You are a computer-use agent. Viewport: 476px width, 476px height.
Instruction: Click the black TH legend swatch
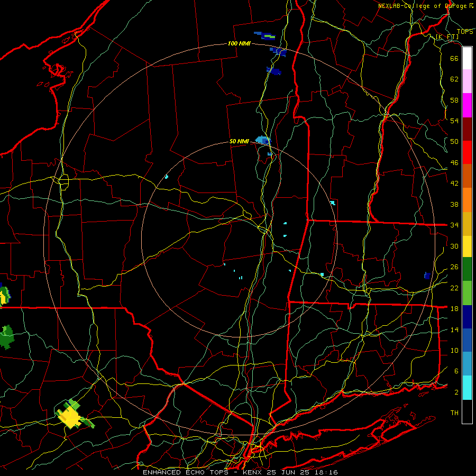click(x=467, y=411)
